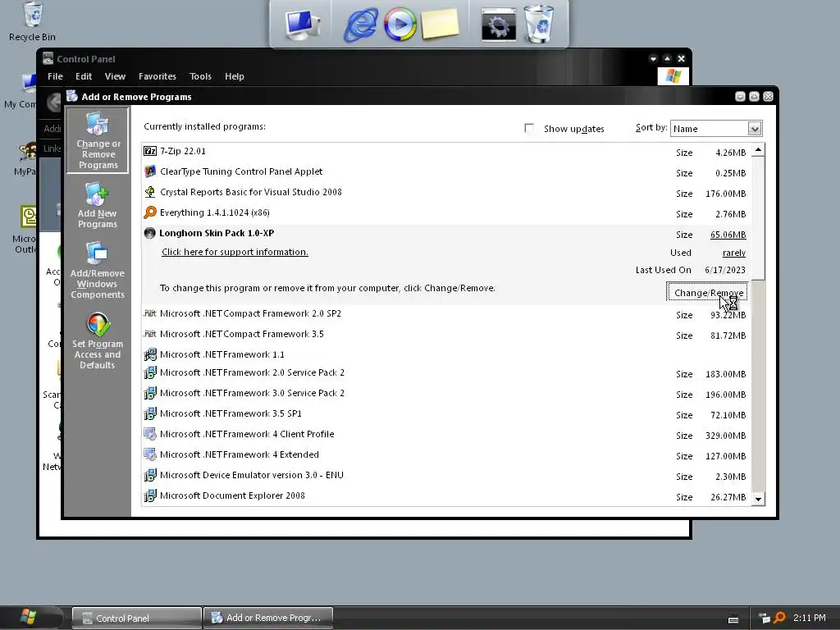This screenshot has height=630, width=840.
Task: Click the 7-Zip 22.01 program icon
Action: [x=150, y=151]
